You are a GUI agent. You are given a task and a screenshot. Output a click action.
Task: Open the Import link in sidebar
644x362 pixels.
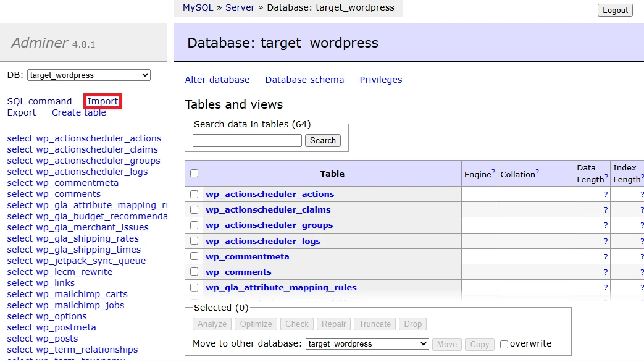(102, 101)
